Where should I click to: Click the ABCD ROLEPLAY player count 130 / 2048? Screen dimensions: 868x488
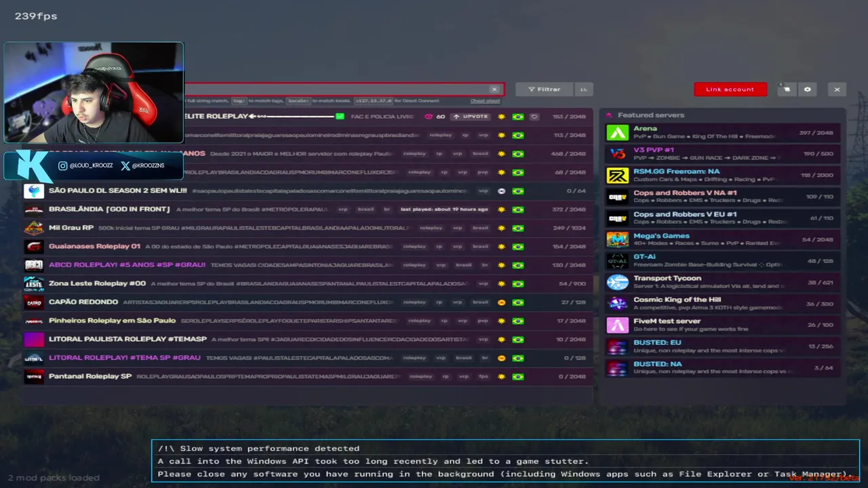[x=569, y=265]
